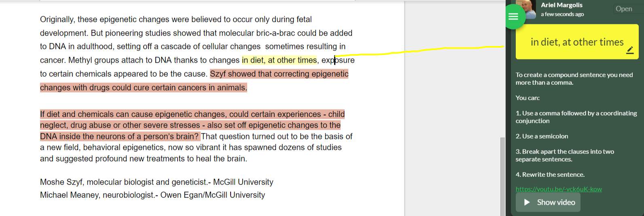Open the youtu.be video link

point(558,189)
